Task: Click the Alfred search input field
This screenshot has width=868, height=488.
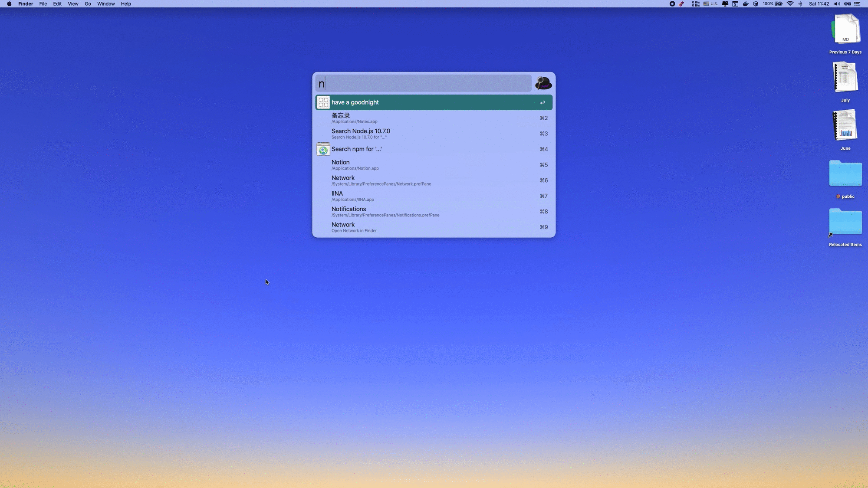Action: pos(424,83)
